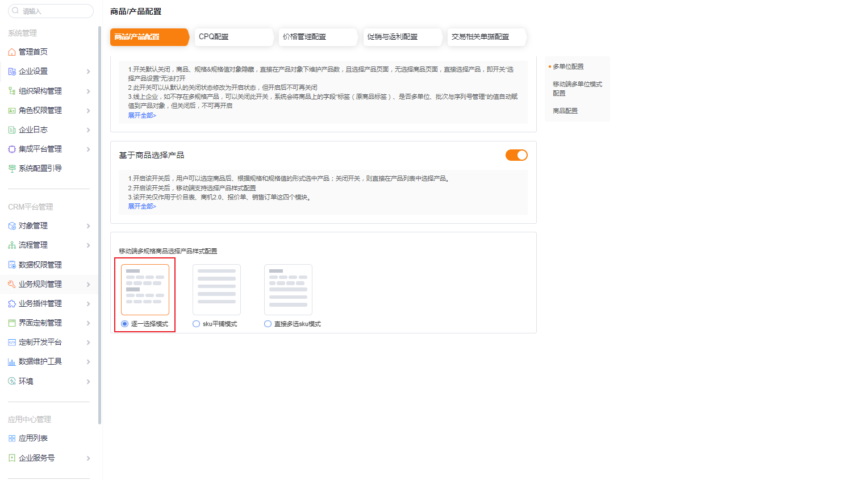
Task: Expand the 环境 submenu arrow
Action: (x=88, y=381)
